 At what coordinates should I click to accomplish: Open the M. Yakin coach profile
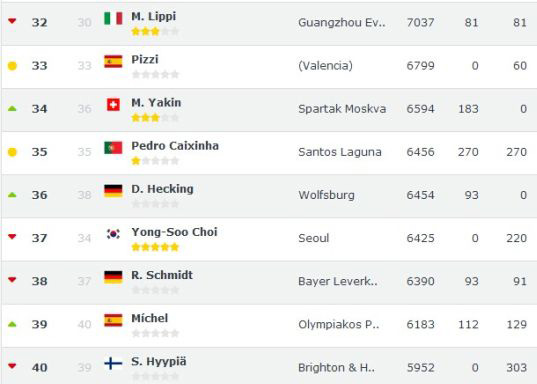(x=156, y=102)
